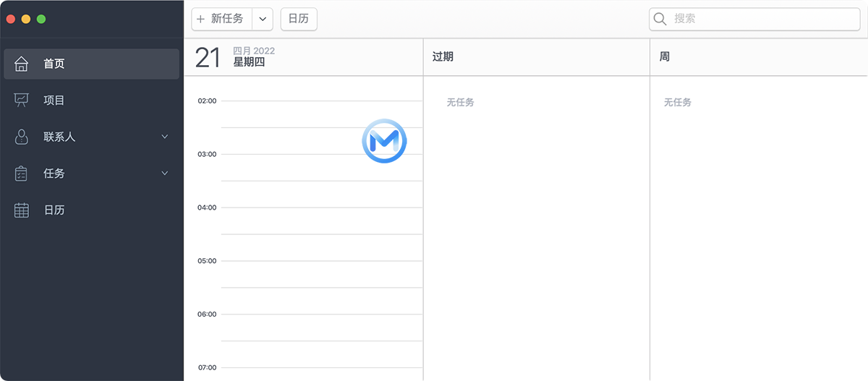Click the 日历 toolbar button
Viewport: 868px width, 381px height.
coord(299,19)
